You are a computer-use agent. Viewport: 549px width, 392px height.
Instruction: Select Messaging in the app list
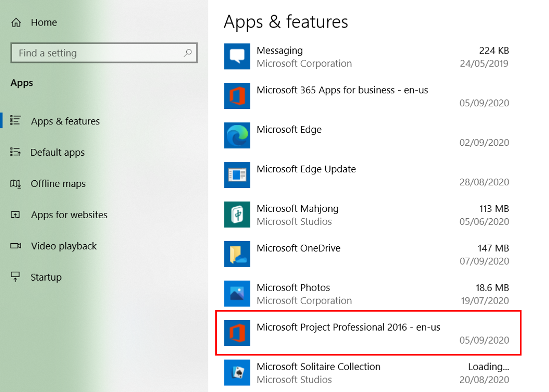point(280,51)
